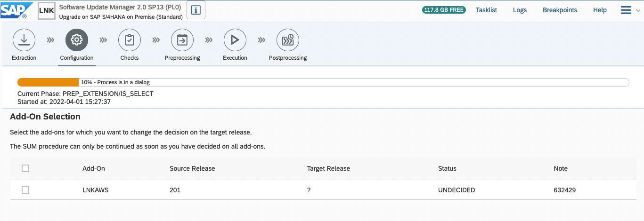
Task: Click the 117.8 GB FREE badge
Action: (x=444, y=10)
